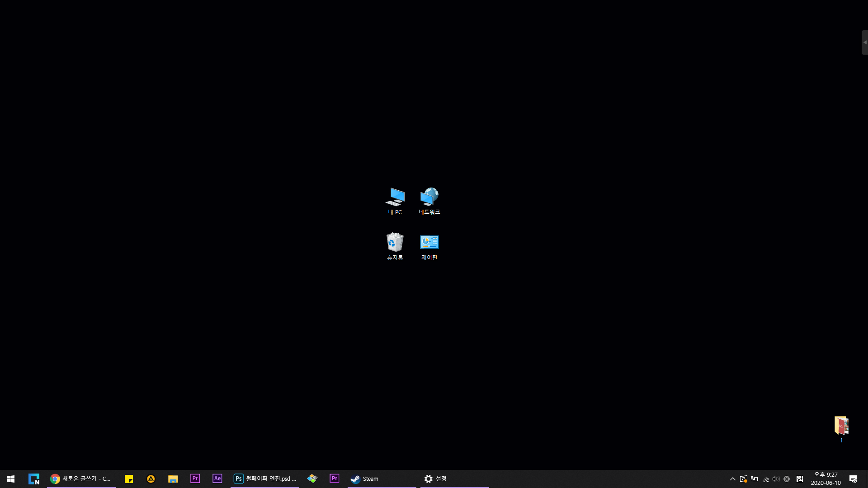
Task: Click the Show Desktop strip at taskbar end
Action: [866, 479]
